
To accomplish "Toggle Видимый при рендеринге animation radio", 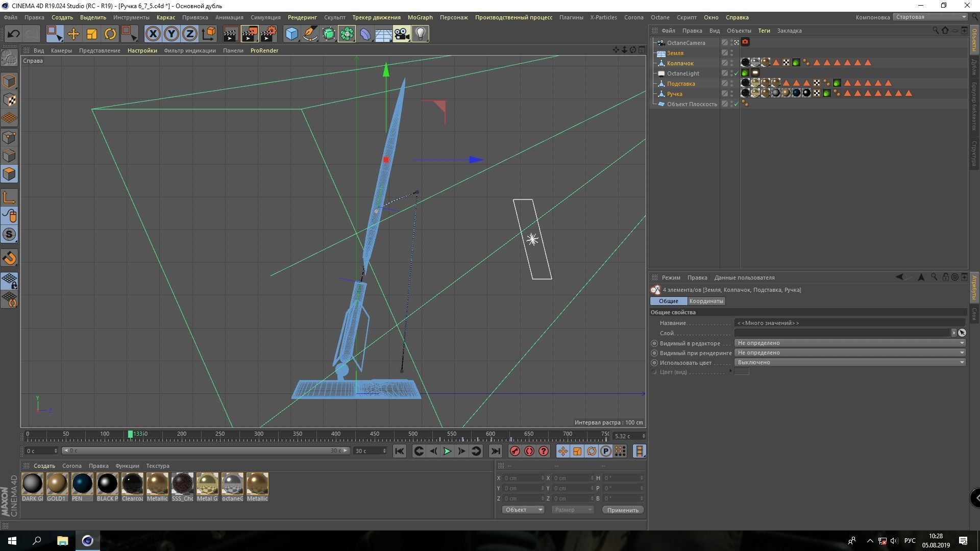I will [x=654, y=353].
